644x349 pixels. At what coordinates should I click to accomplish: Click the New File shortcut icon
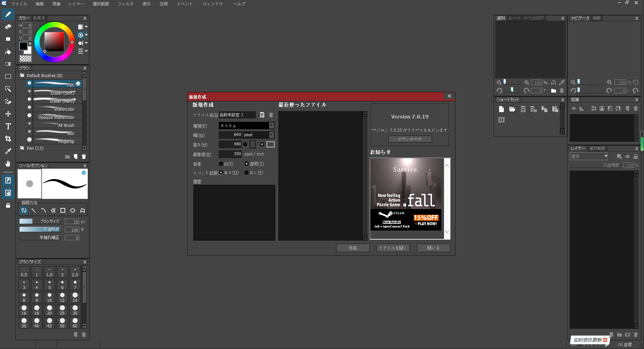[501, 109]
